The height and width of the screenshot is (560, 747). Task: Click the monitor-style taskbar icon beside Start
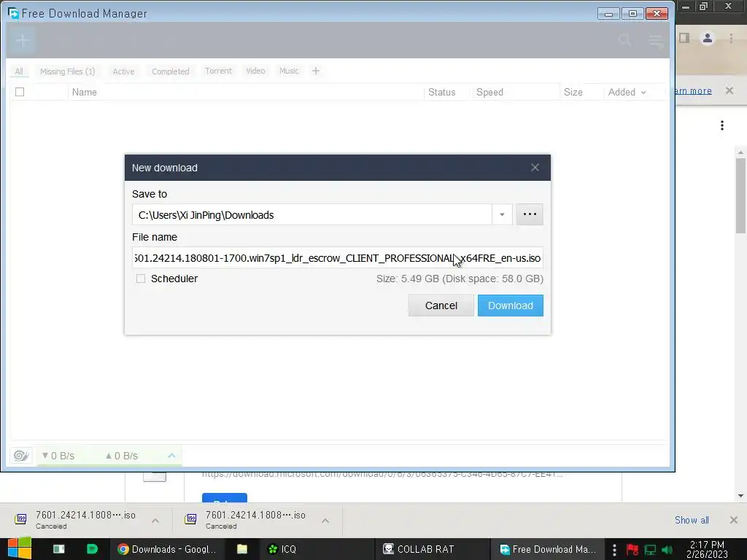[58, 549]
